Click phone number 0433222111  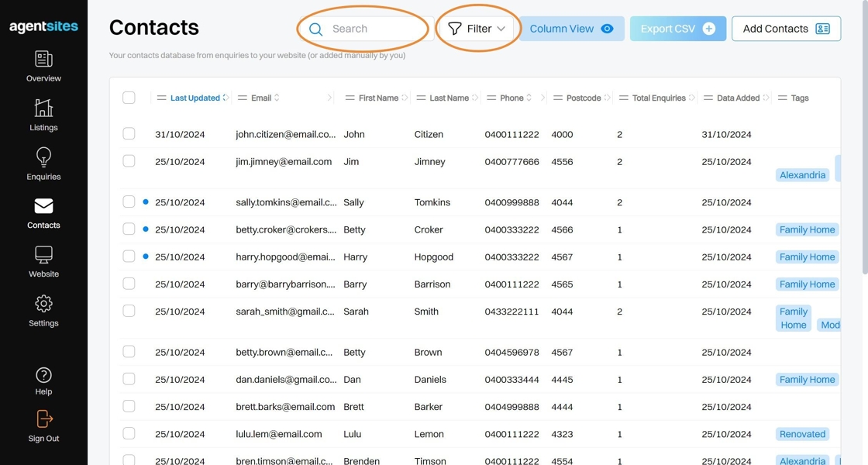[511, 312]
